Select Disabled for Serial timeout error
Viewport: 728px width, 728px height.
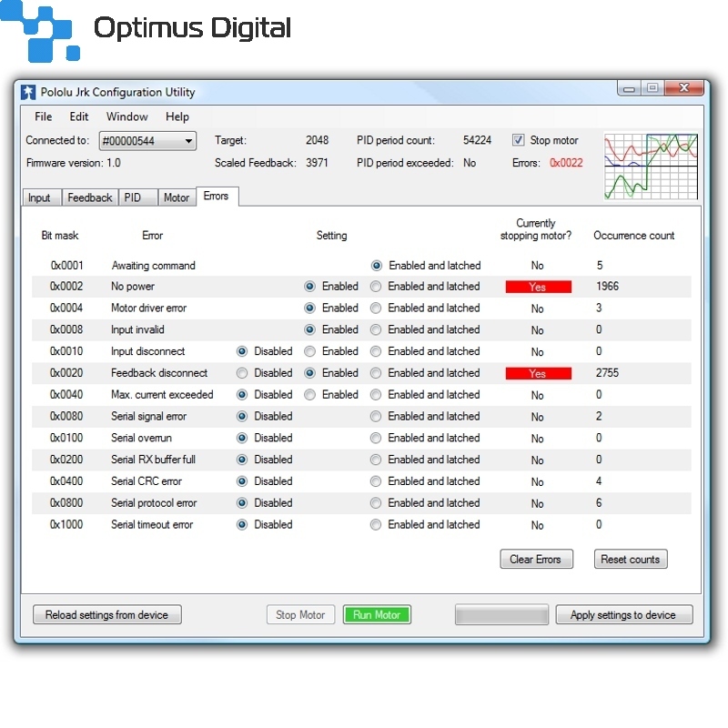[x=242, y=525]
